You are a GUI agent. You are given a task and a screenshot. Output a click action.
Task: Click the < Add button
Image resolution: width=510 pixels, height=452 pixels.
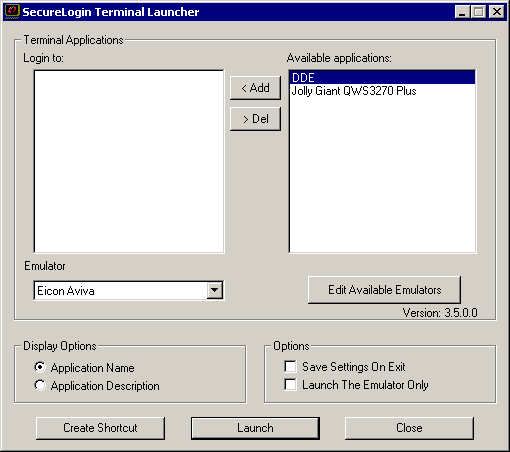coord(255,88)
